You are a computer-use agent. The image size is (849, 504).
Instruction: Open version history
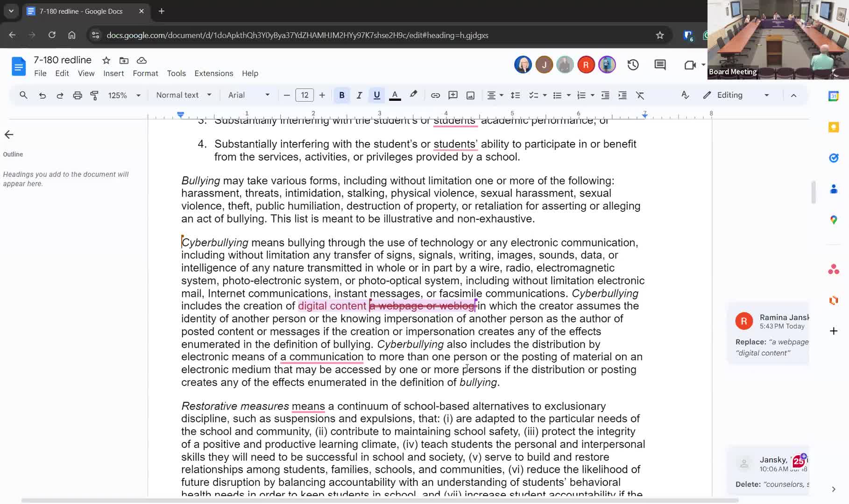pos(633,65)
